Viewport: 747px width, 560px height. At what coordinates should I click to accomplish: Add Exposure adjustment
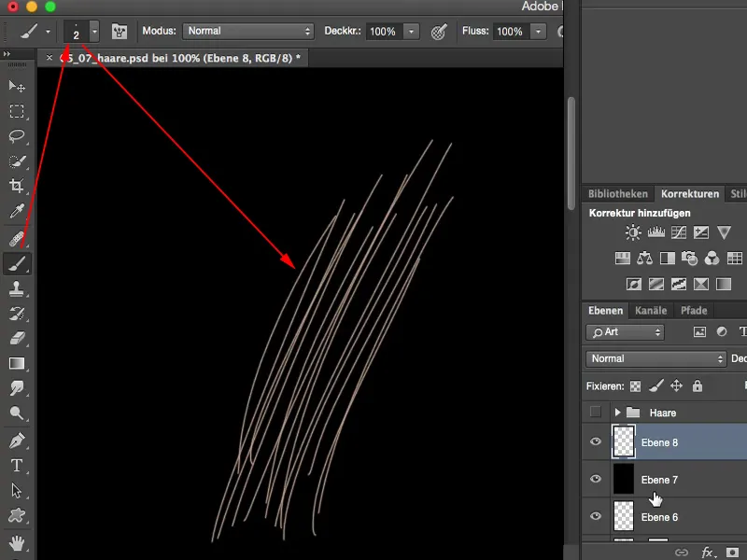coord(701,232)
